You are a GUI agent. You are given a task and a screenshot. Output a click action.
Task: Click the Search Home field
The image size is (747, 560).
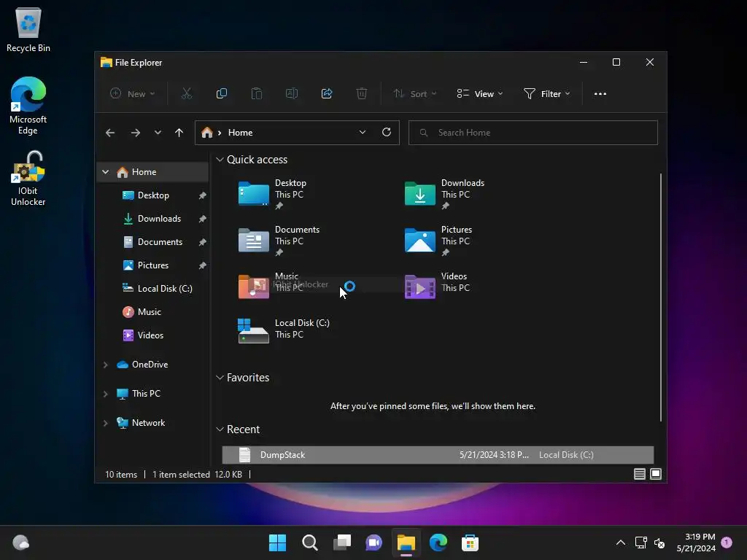(533, 133)
